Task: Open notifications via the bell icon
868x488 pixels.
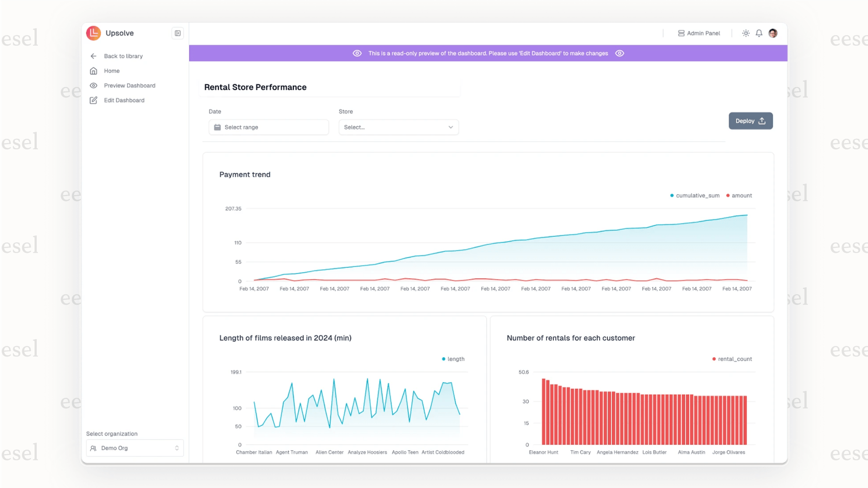Action: click(x=758, y=33)
